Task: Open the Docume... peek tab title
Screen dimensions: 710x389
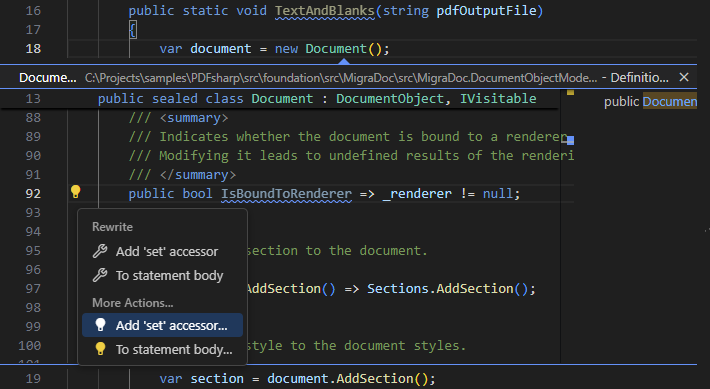Action: (48, 78)
